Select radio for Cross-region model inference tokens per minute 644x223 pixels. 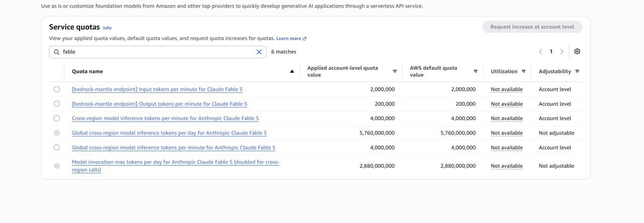pos(56,118)
